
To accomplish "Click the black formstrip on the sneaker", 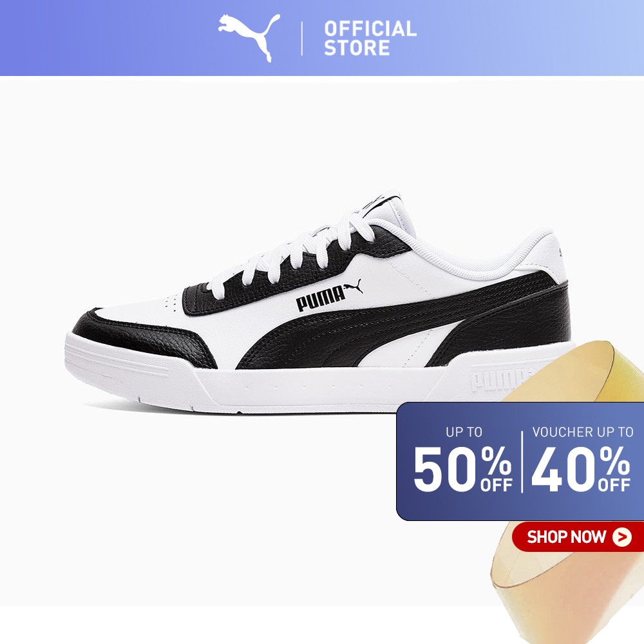I will click(394, 325).
